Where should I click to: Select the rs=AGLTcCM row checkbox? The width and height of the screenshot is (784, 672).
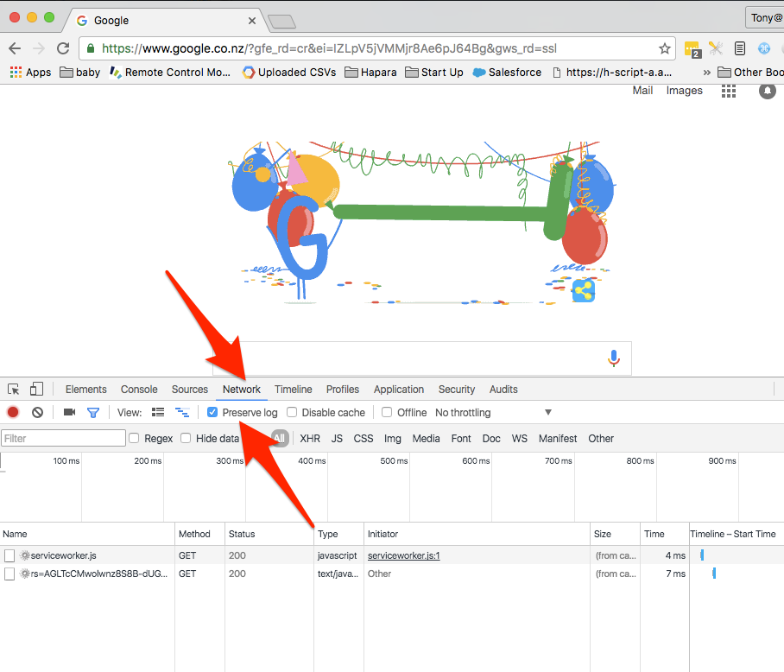point(9,574)
